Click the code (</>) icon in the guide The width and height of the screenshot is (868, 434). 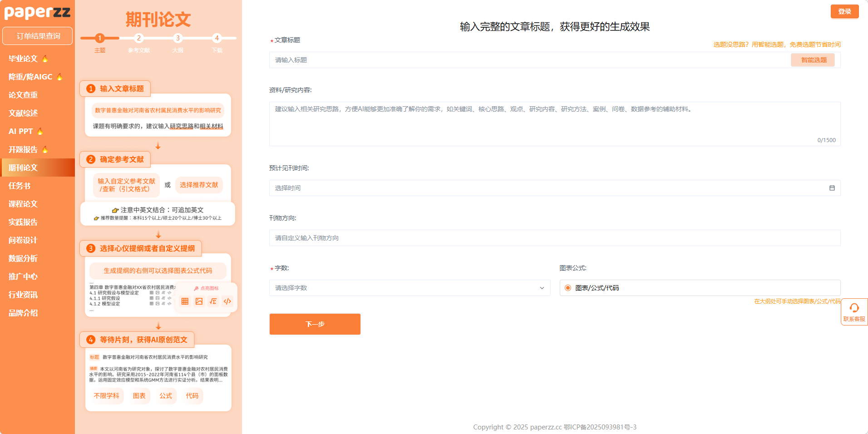coord(227,301)
